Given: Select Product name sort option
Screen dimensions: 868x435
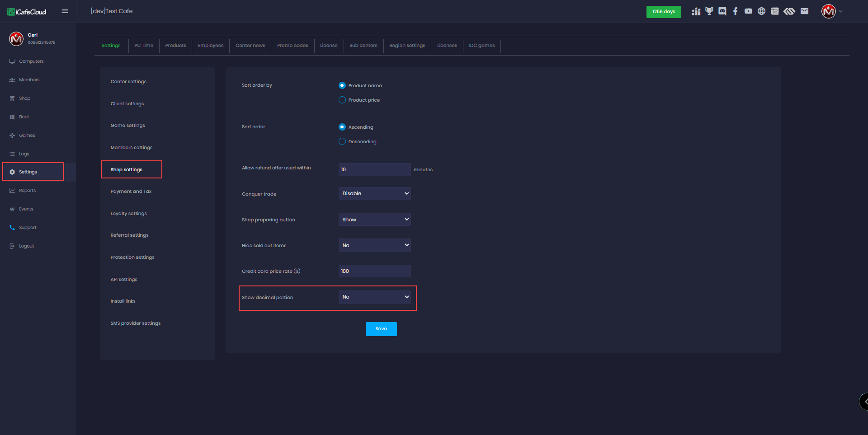Looking at the screenshot, I should (x=342, y=85).
